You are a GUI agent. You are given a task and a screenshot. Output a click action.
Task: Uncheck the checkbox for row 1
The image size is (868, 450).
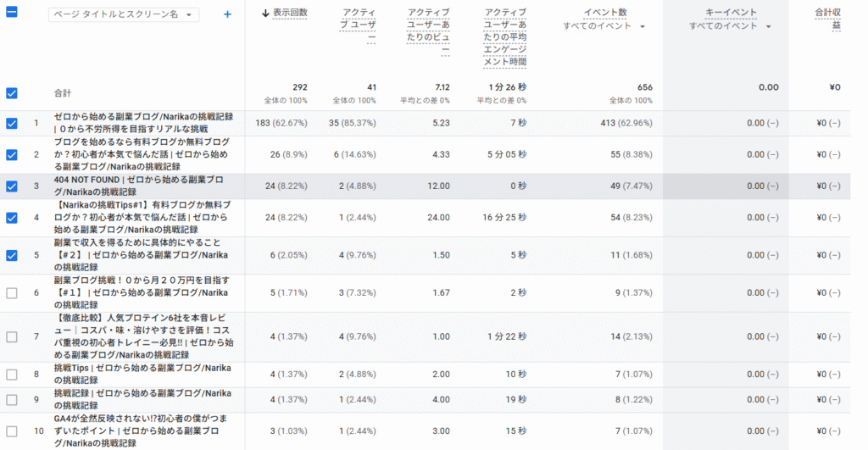click(x=11, y=124)
